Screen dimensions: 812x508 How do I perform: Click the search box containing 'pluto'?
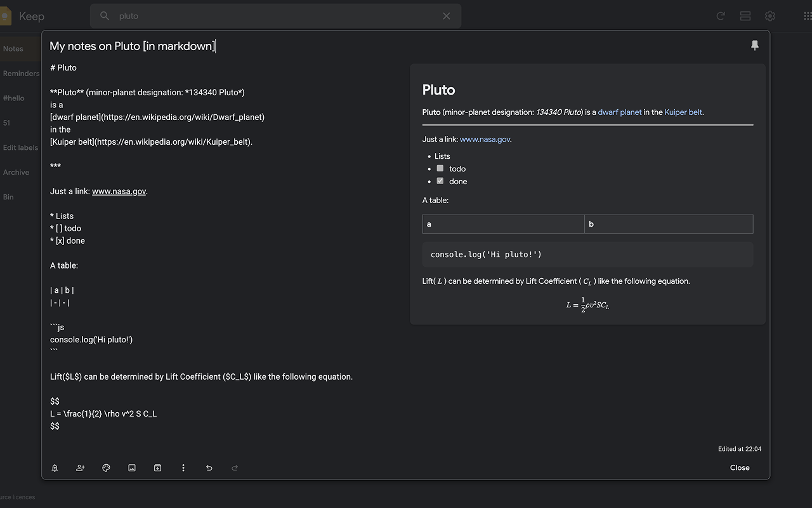click(275, 16)
